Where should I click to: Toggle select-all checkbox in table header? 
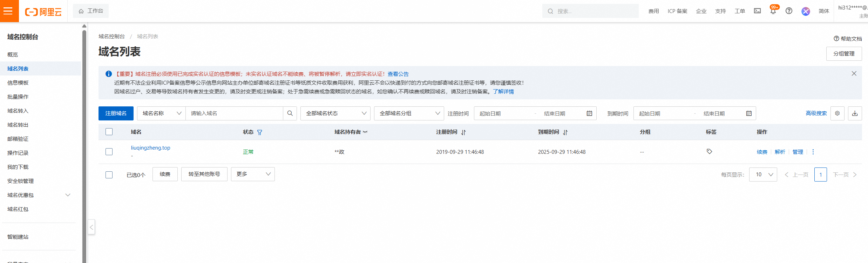(x=109, y=132)
